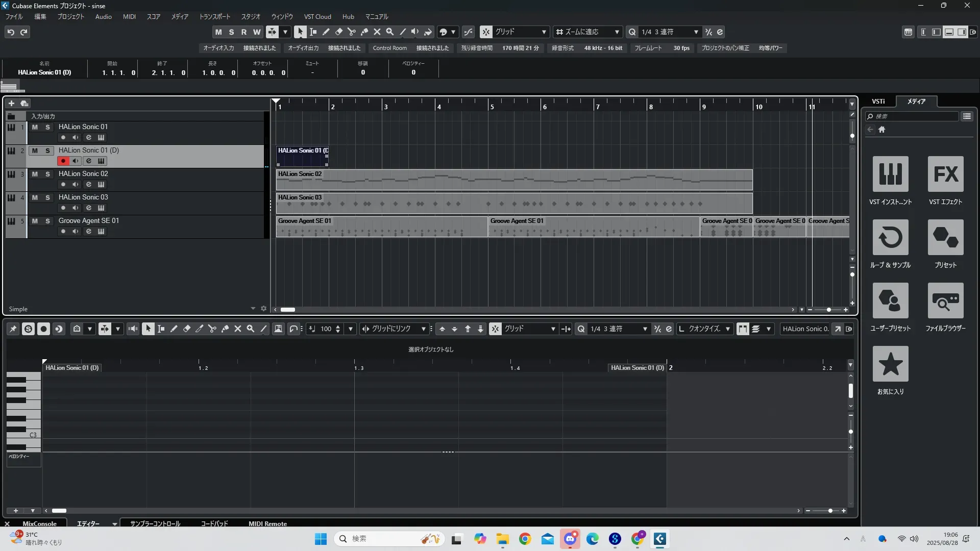Open VST Instruments tile in Media rack

[x=890, y=174]
